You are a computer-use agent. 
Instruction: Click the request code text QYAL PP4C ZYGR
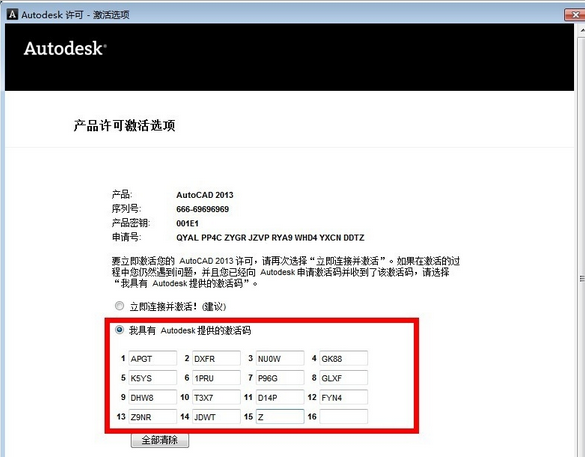coord(270,238)
